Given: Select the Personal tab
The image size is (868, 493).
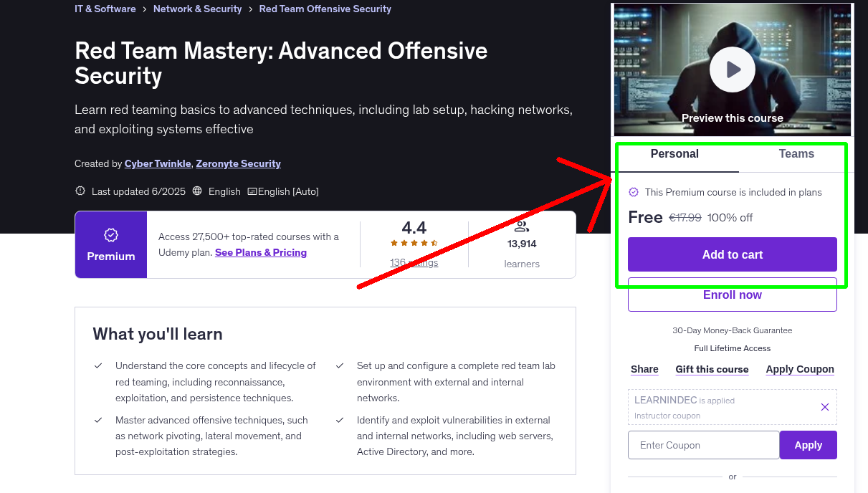Looking at the screenshot, I should pyautogui.click(x=674, y=153).
